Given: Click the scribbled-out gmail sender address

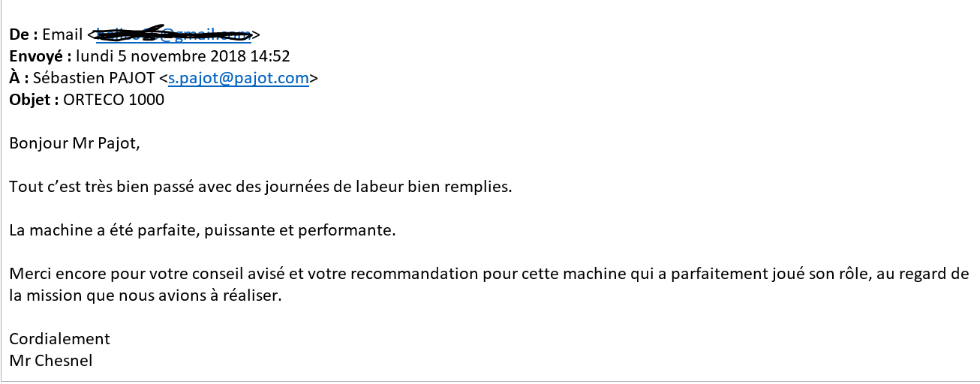Looking at the screenshot, I should [173, 34].
